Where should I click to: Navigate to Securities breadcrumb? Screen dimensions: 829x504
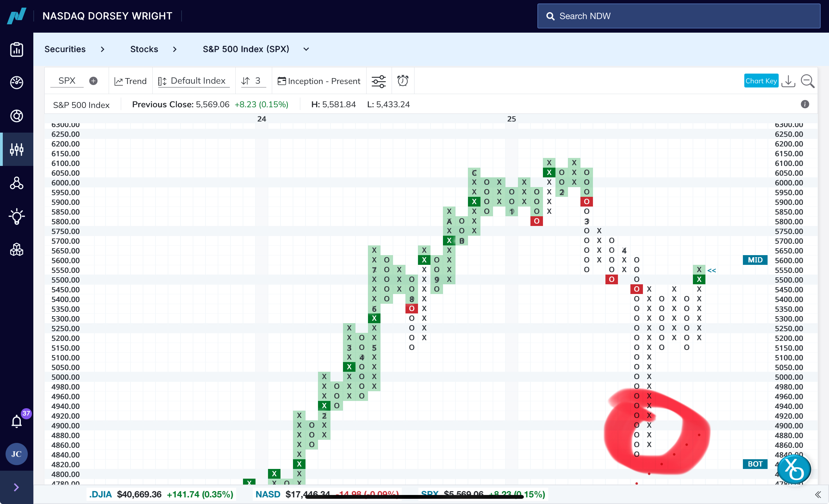click(65, 49)
